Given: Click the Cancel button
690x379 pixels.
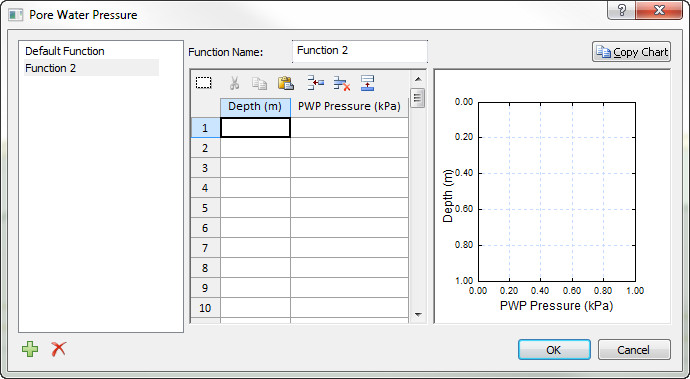Looking at the screenshot, I should point(634,350).
